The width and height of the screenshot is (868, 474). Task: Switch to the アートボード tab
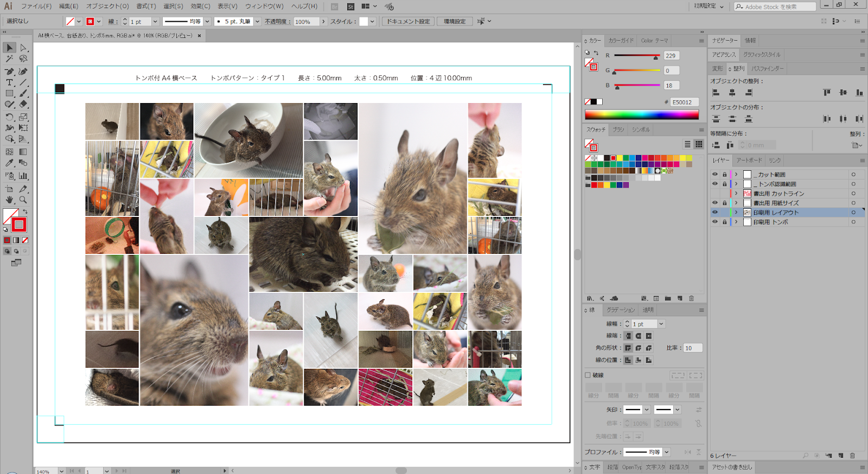(x=749, y=161)
